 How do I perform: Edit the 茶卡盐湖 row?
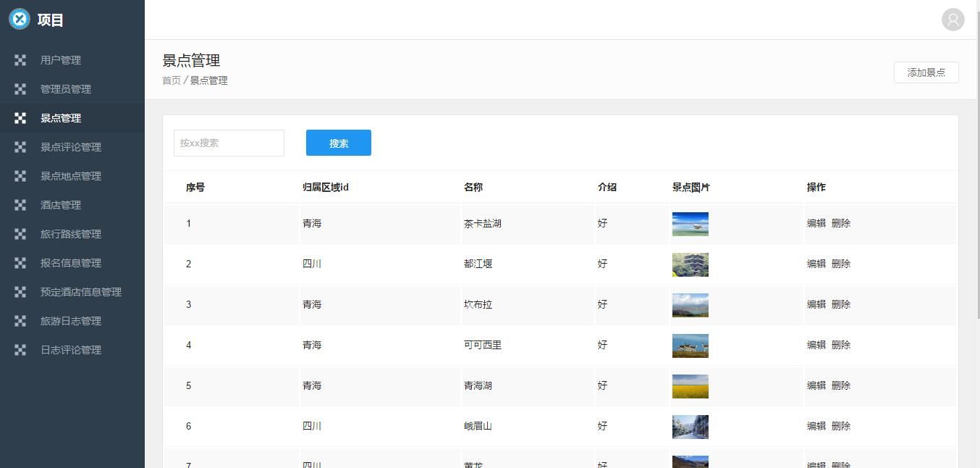tap(816, 223)
